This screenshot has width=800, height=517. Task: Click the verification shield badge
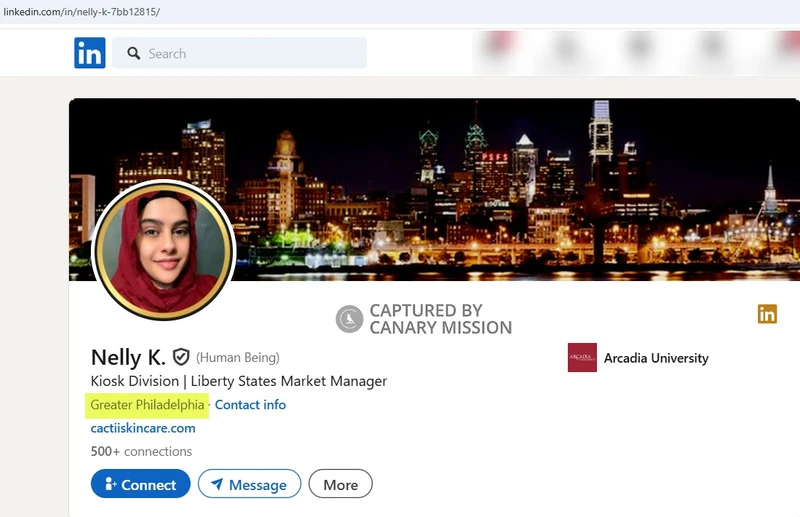(x=181, y=357)
